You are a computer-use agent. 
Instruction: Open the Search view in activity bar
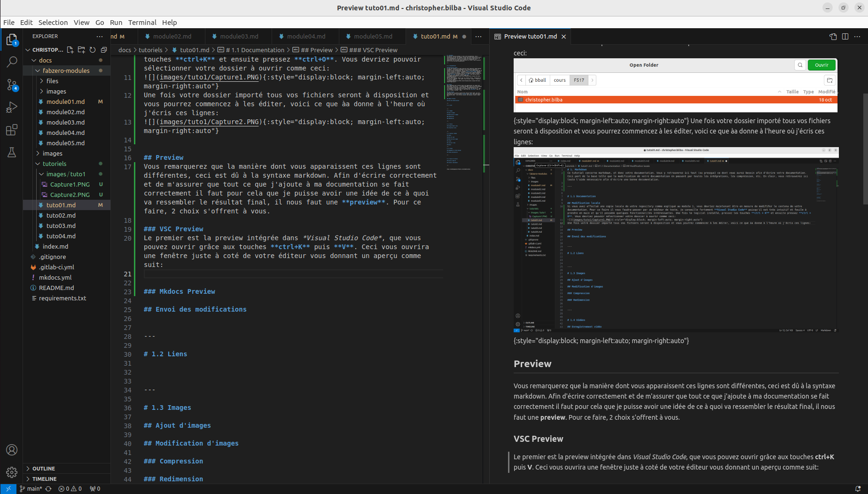point(12,62)
